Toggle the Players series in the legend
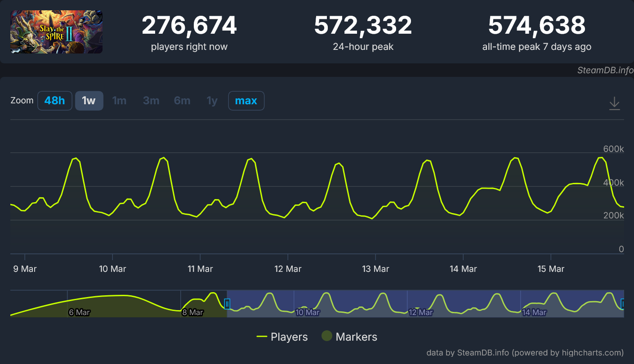The image size is (634, 364). pyautogui.click(x=282, y=337)
